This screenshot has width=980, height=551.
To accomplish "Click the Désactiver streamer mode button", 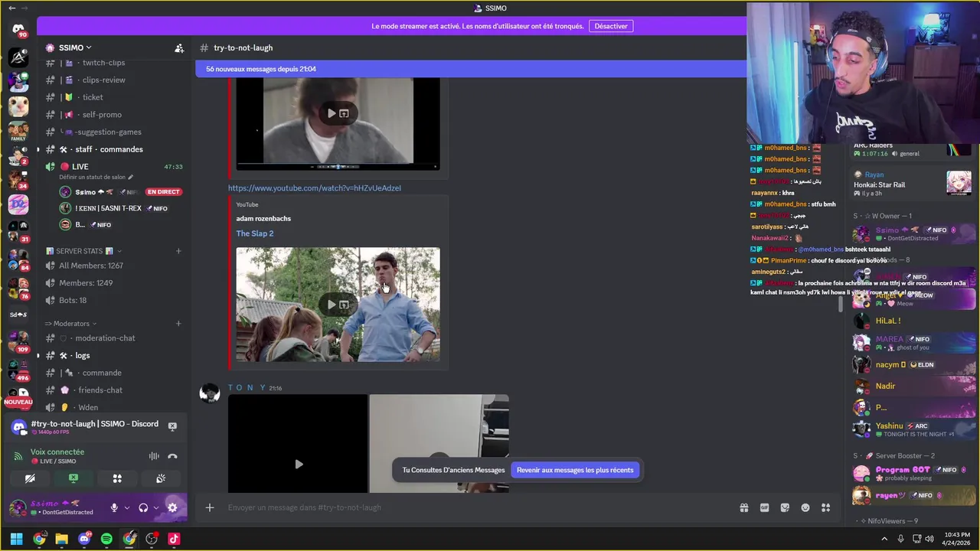I will point(611,26).
